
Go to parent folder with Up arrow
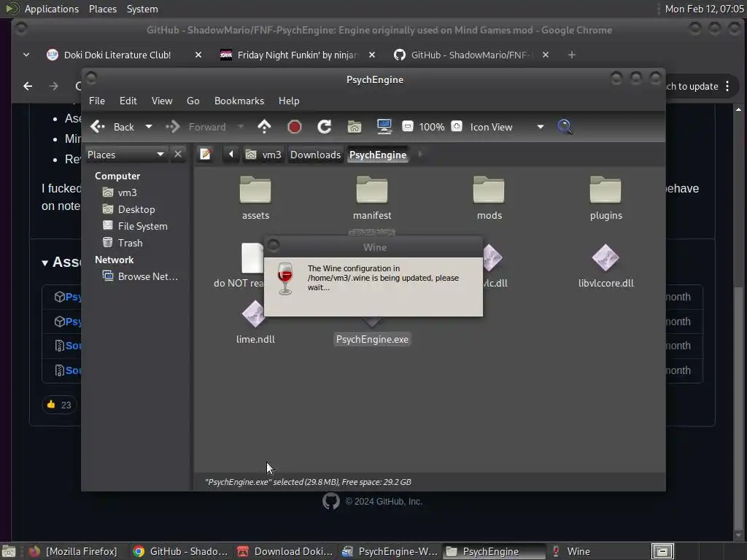pos(264,127)
